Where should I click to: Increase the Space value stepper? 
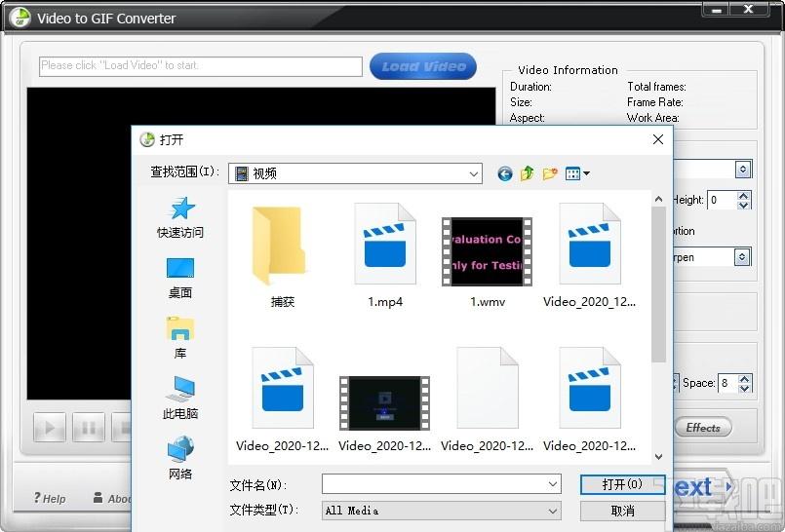click(744, 378)
